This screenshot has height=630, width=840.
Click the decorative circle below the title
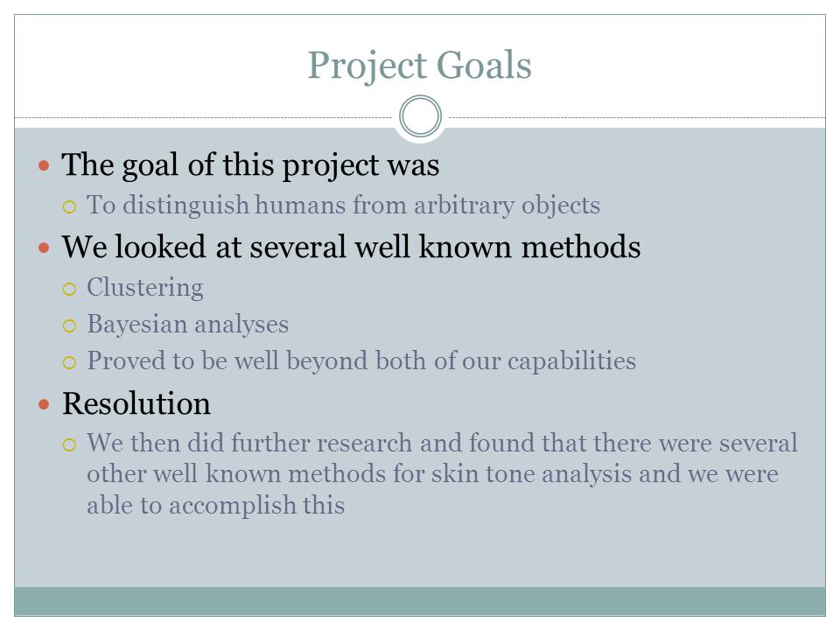tap(421, 116)
